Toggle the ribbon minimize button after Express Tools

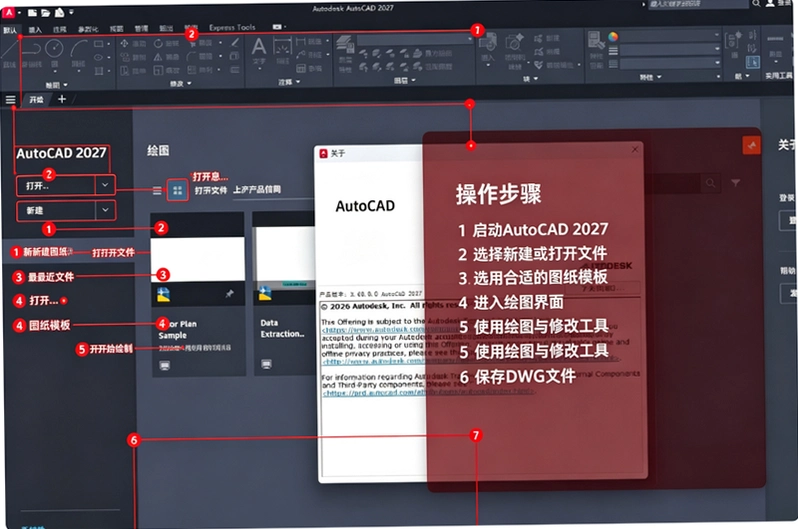[278, 27]
